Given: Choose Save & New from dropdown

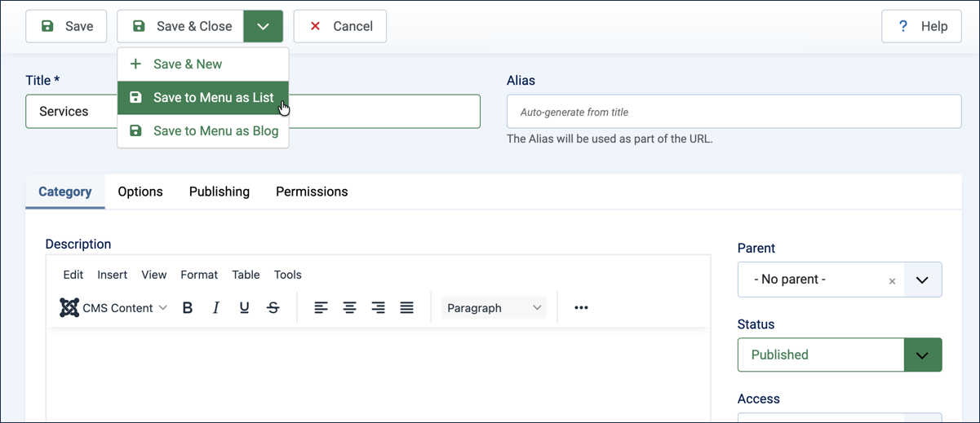Looking at the screenshot, I should [203, 64].
